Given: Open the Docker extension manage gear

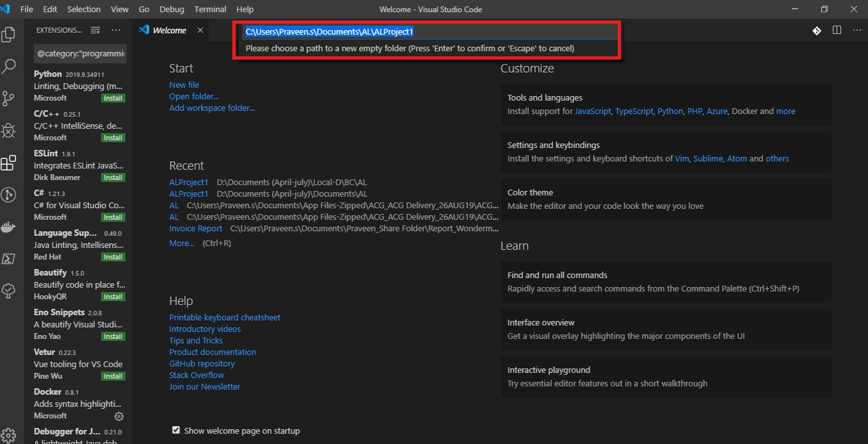Looking at the screenshot, I should pyautogui.click(x=118, y=416).
